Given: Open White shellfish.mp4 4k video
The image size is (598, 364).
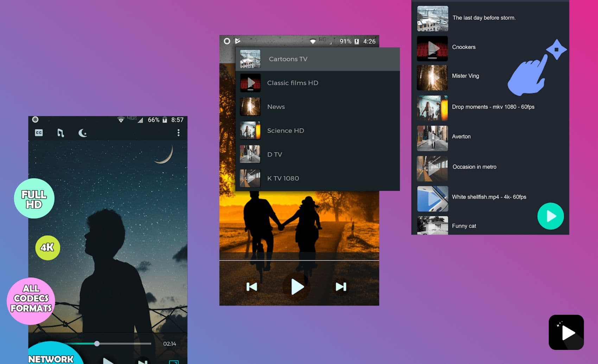Looking at the screenshot, I should point(489,197).
